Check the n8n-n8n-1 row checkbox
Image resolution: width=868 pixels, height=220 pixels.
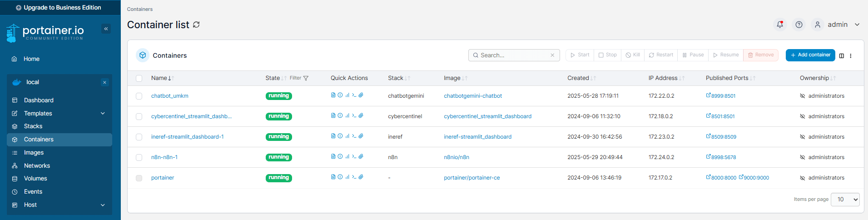(139, 157)
